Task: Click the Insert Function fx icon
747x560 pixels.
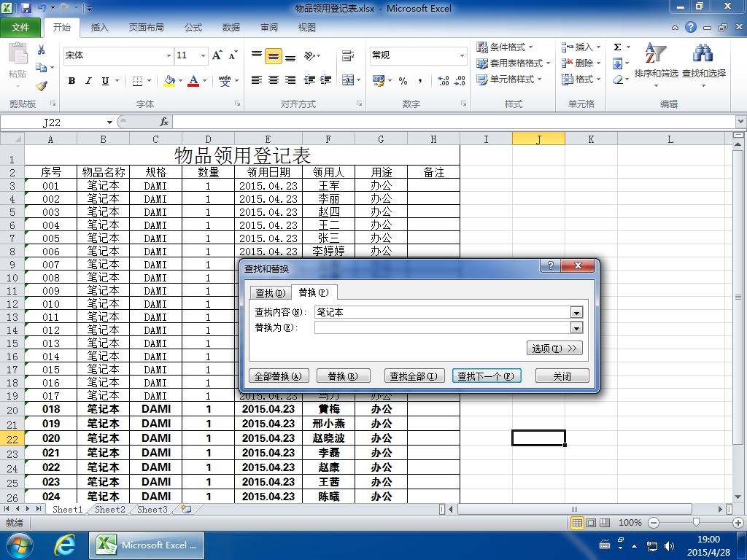Action: tap(164, 122)
